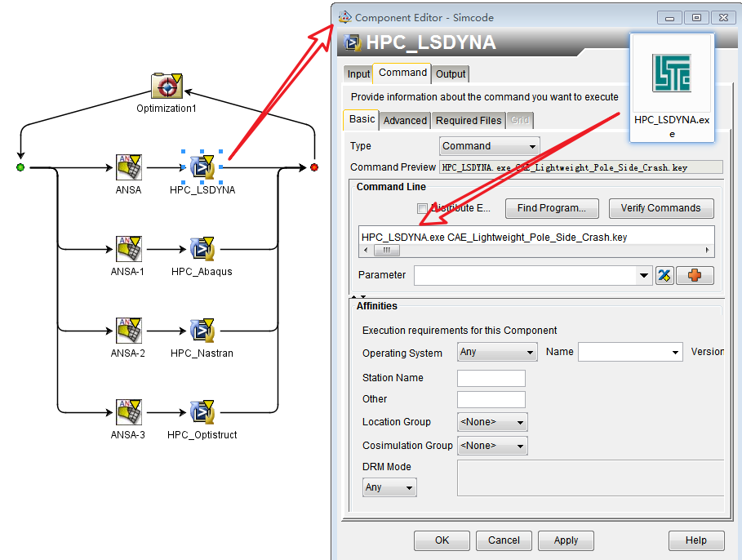Image resolution: width=742 pixels, height=560 pixels.
Task: Collapse the panel using the small splitter arrows
Action: click(x=358, y=297)
